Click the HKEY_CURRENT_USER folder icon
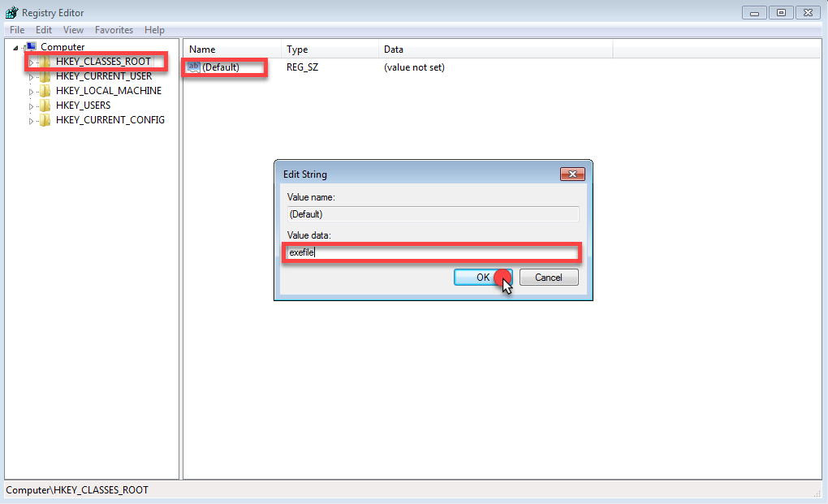The image size is (828, 504). pos(45,76)
